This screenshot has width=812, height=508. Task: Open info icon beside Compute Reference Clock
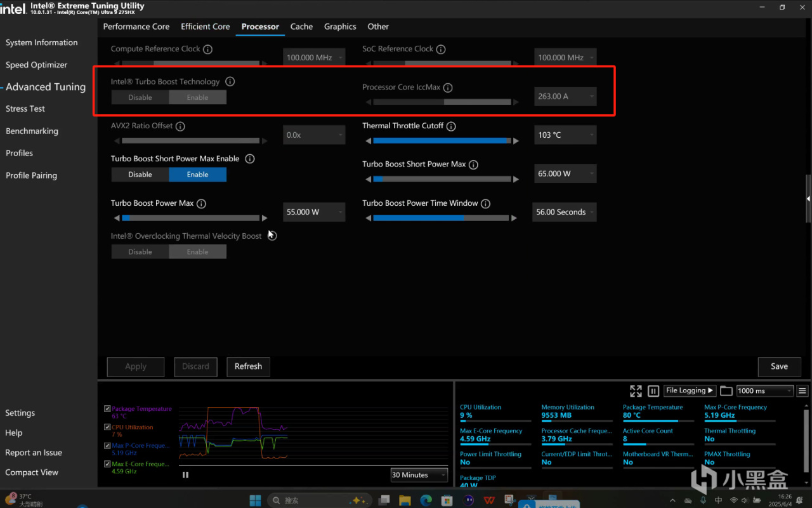pos(207,49)
